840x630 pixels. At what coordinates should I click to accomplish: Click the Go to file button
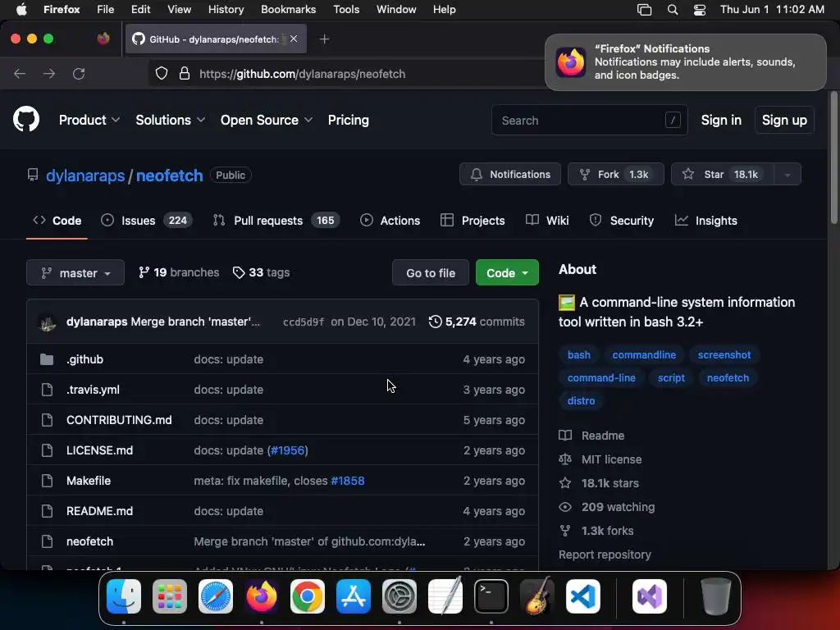click(431, 272)
